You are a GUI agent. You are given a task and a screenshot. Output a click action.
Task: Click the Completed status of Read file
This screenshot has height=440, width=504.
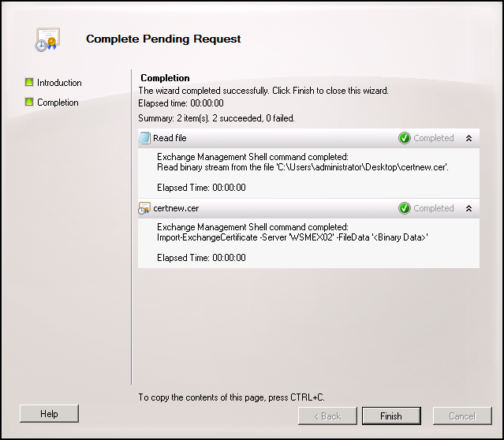(434, 138)
